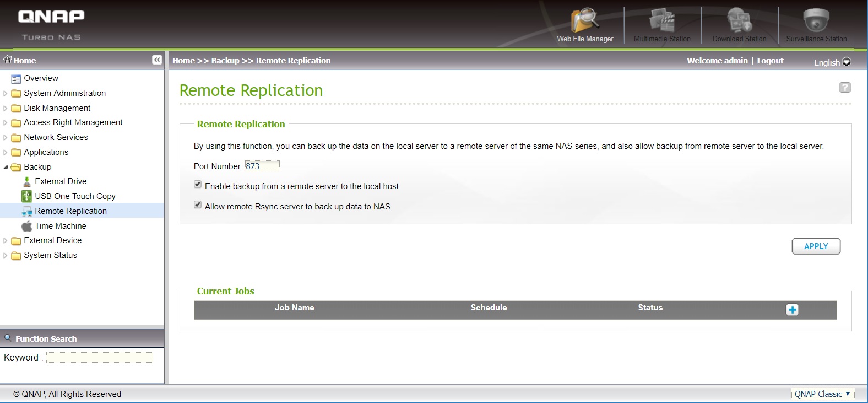Image resolution: width=868 pixels, height=403 pixels.
Task: Select USB One Touch Copy item
Action: tap(75, 196)
